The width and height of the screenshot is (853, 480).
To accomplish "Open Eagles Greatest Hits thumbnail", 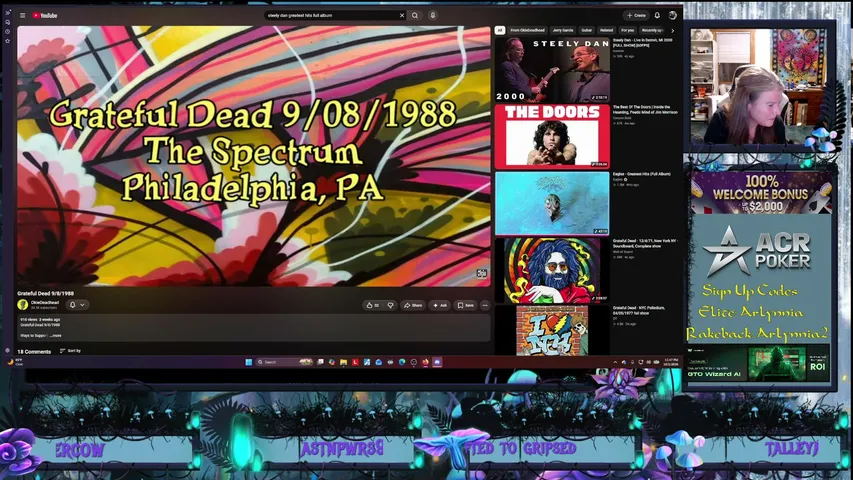I will [x=552, y=204].
